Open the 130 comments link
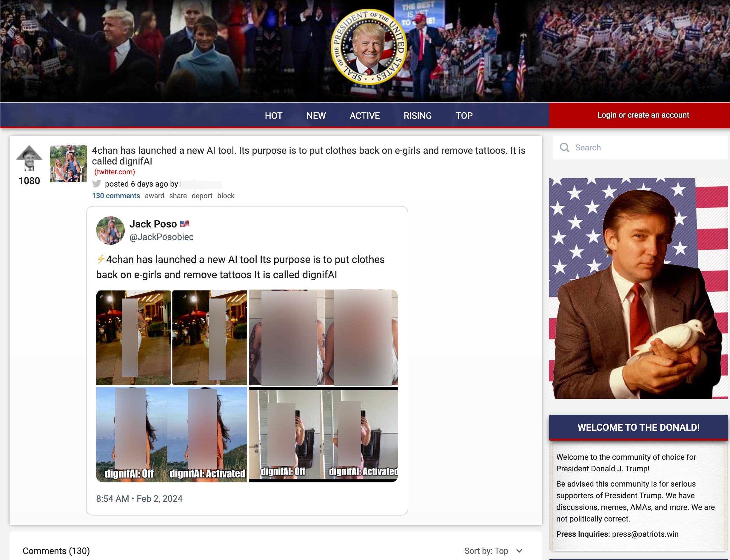 [x=115, y=196]
